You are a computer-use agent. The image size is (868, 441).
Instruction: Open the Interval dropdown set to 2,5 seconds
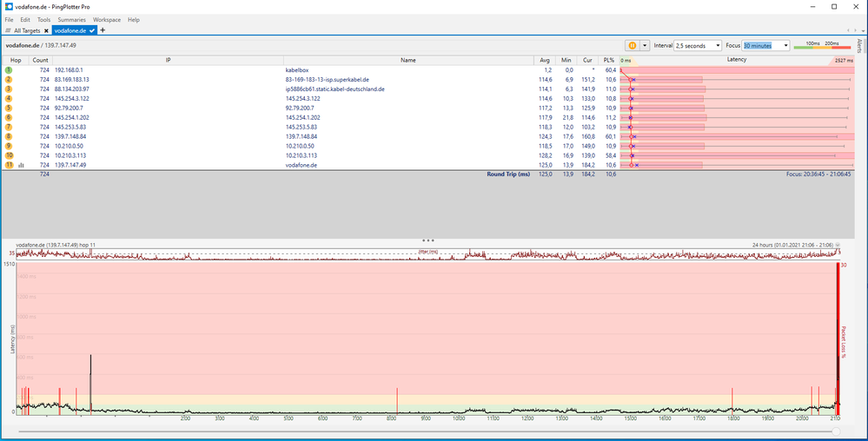pyautogui.click(x=698, y=45)
